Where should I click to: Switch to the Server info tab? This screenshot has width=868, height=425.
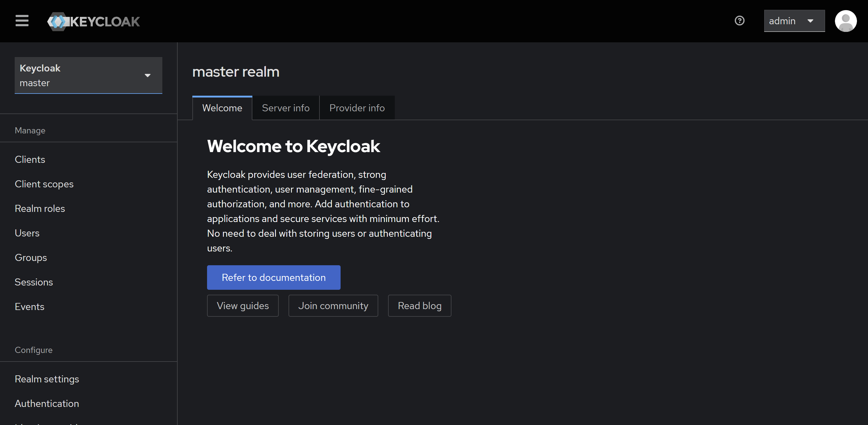pyautogui.click(x=285, y=108)
